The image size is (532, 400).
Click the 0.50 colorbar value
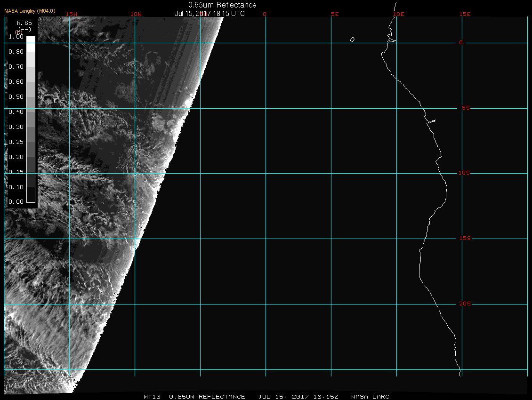16,96
